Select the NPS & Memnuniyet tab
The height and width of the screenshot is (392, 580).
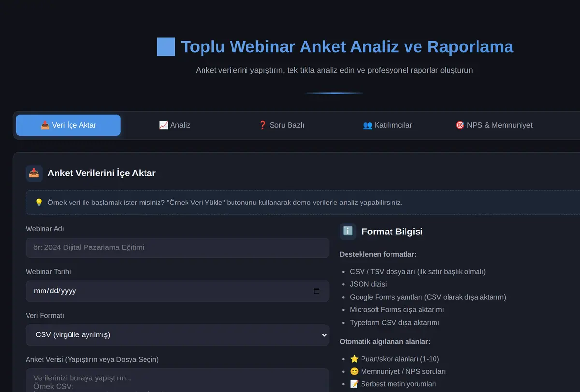tap(494, 125)
